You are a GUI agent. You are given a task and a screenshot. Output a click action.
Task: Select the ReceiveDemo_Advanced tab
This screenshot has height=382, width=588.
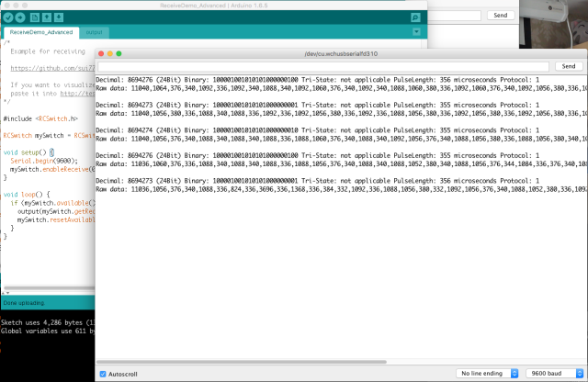click(x=41, y=32)
